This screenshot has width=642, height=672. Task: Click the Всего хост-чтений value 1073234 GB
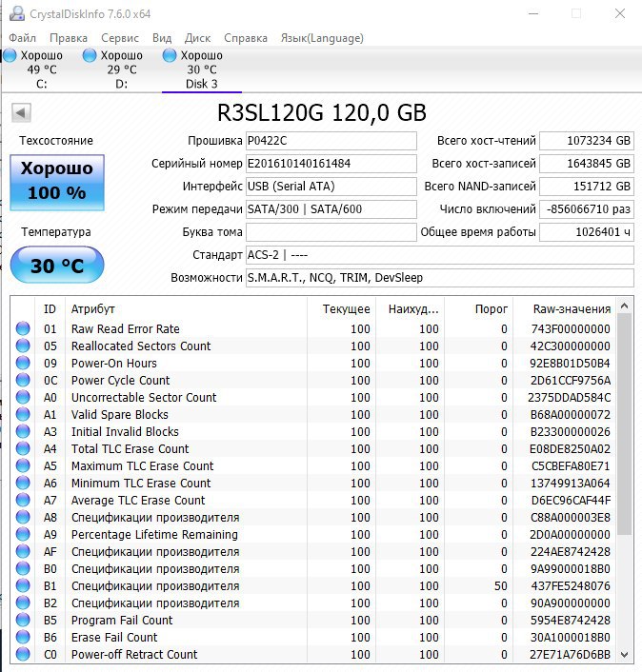tap(587, 141)
